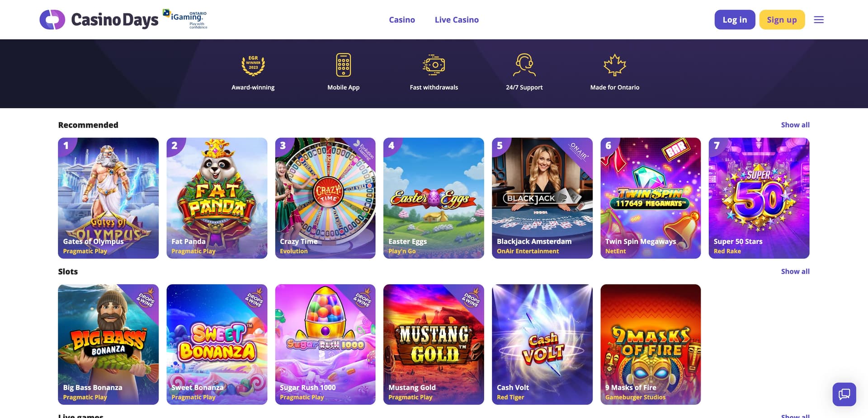This screenshot has height=418, width=868.
Task: Open the hamburger menu
Action: (x=819, y=19)
